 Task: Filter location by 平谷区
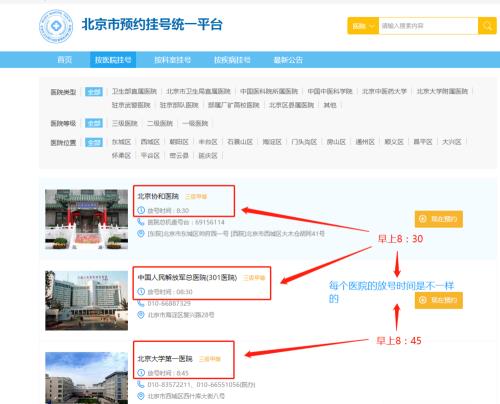click(x=150, y=156)
